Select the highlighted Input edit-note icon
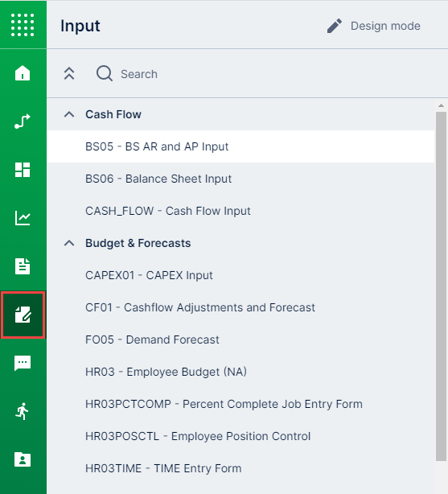The height and width of the screenshot is (494, 448). [x=23, y=315]
